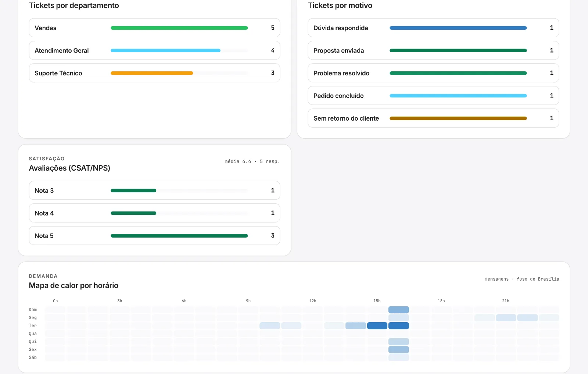The image size is (588, 374).
Task: Select the Atendimento Geral row
Action: pyautogui.click(x=154, y=50)
